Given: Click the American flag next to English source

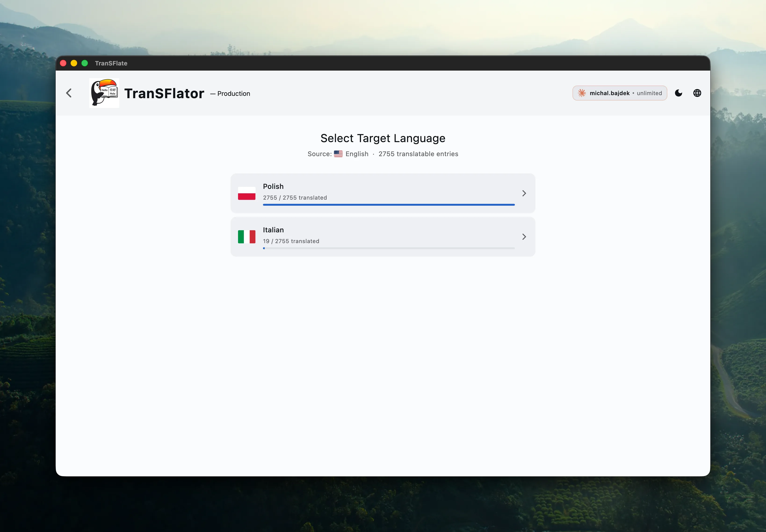Looking at the screenshot, I should click(x=338, y=154).
